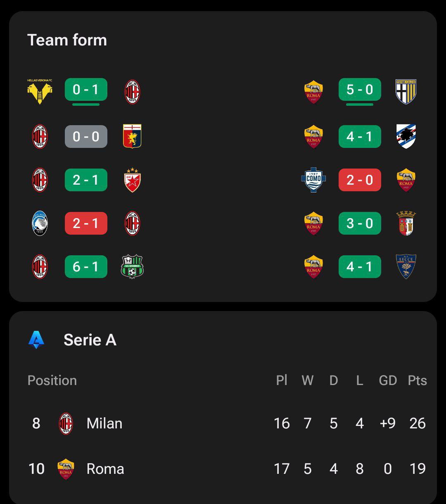Open the Milan 0 - 0 Genoa draw result

(86, 137)
